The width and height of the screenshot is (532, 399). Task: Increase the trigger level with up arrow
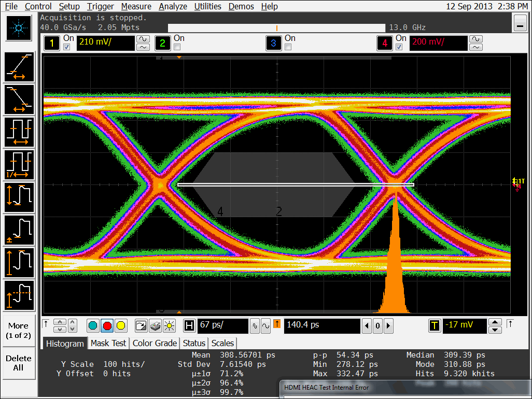click(x=495, y=322)
